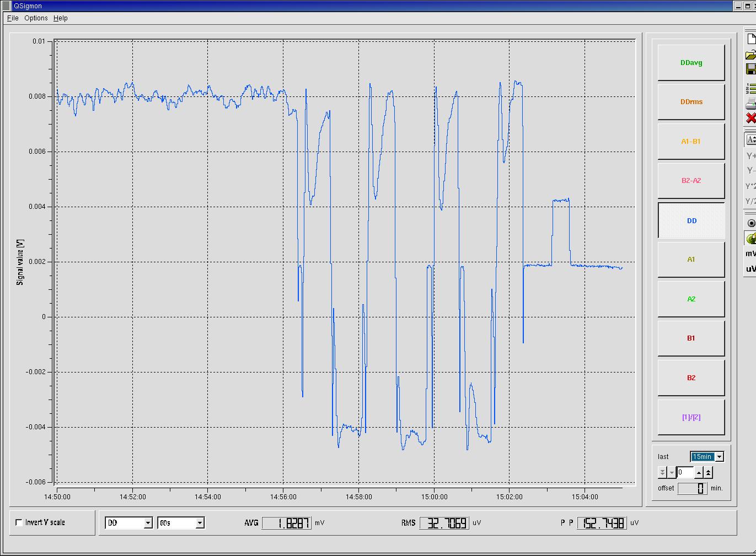This screenshot has width=756, height=556.
Task: Click the autoscale axis icon
Action: [751, 140]
